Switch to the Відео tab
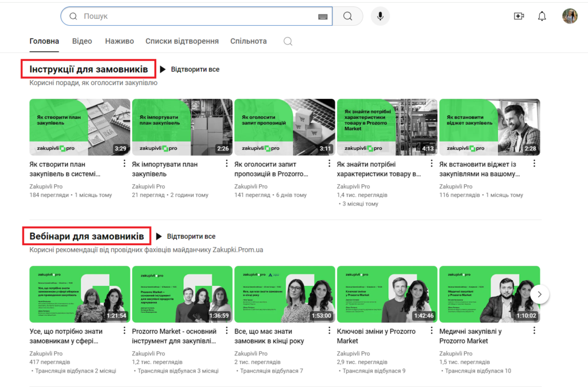 pyautogui.click(x=82, y=41)
